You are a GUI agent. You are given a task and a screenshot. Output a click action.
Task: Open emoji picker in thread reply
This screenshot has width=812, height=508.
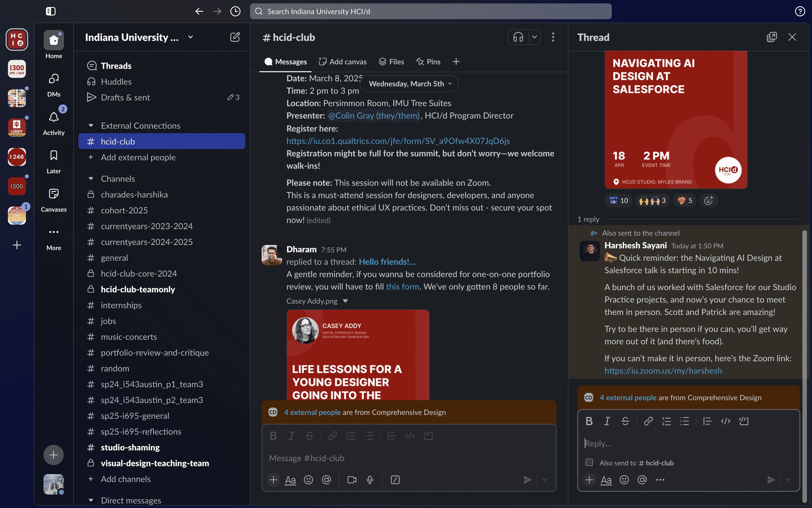tap(624, 480)
